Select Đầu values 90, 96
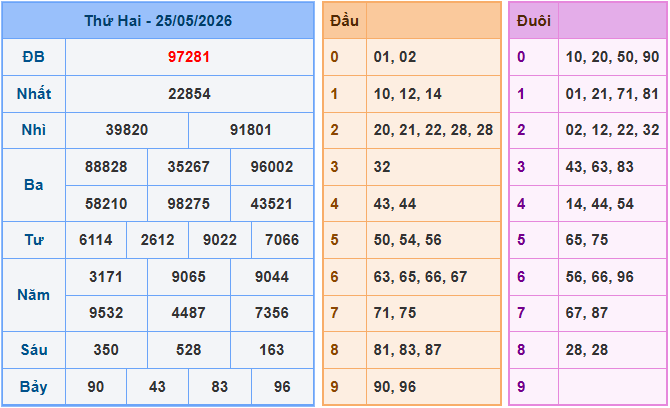 [x=395, y=387]
